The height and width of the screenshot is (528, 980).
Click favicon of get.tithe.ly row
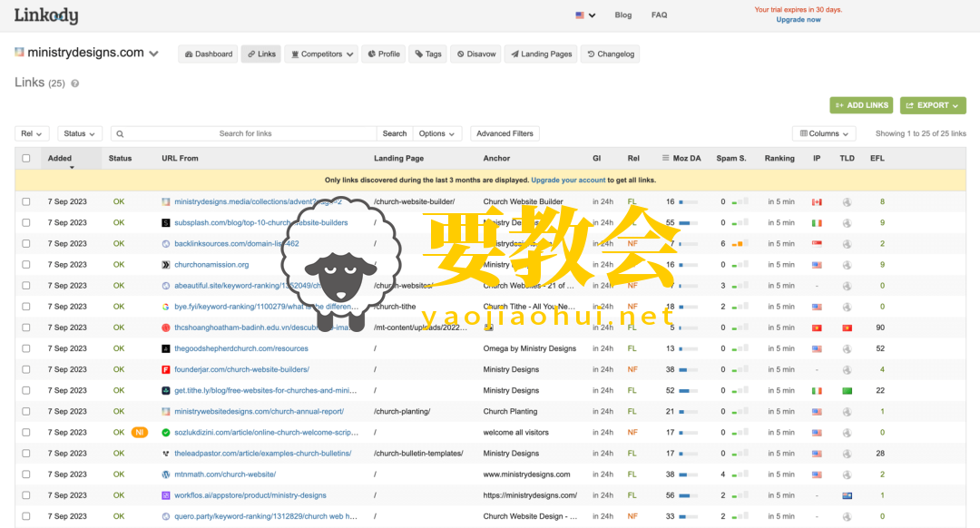click(x=166, y=390)
